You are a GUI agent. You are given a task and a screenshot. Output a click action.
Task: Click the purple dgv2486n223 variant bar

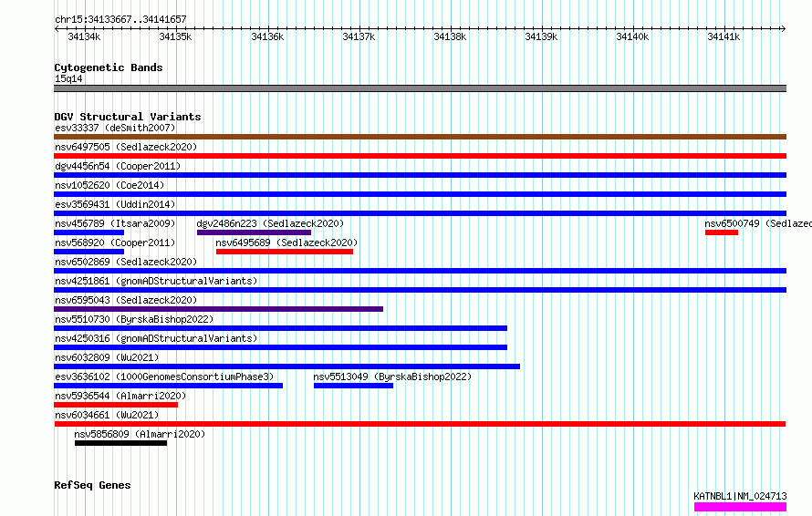click(x=254, y=232)
